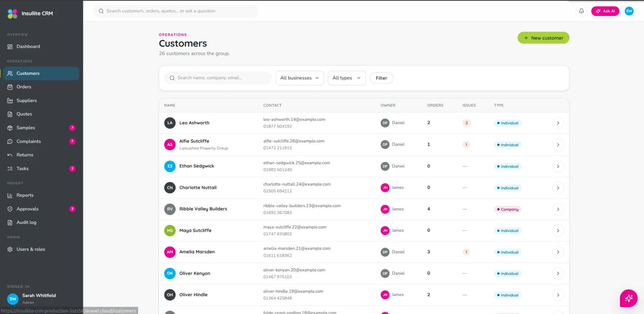This screenshot has height=314, width=644.
Task: Click the Company type badge for Ribble Valley
Action: point(508,209)
